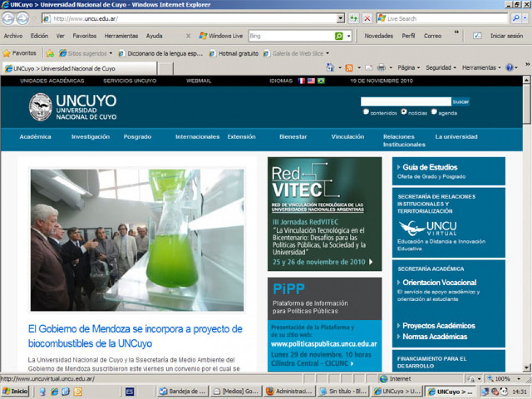This screenshot has height=399, width=532.
Task: Click the Investigación navigation link
Action: tap(90, 137)
